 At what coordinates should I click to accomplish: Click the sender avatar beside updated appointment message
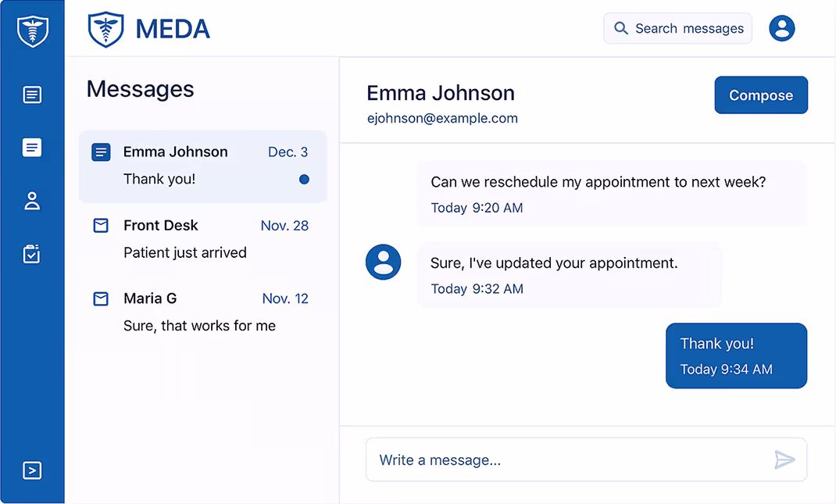(383, 262)
